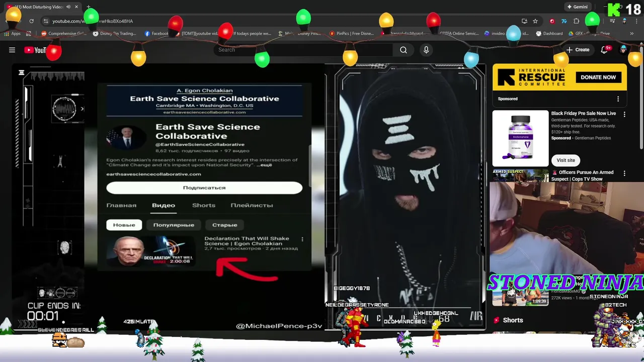This screenshot has width=644, height=362.
Task: Click DONATE NOW on the Rescue Committee ad
Action: coord(598,77)
